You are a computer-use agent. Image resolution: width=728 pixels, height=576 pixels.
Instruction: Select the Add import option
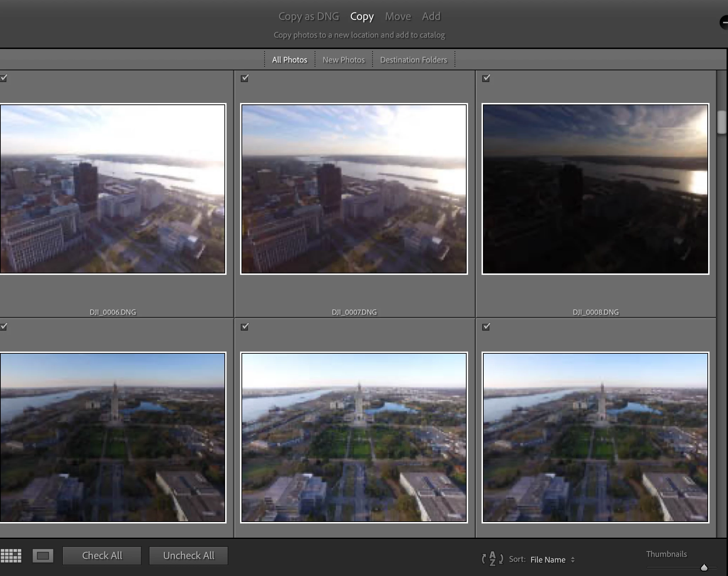pyautogui.click(x=431, y=16)
